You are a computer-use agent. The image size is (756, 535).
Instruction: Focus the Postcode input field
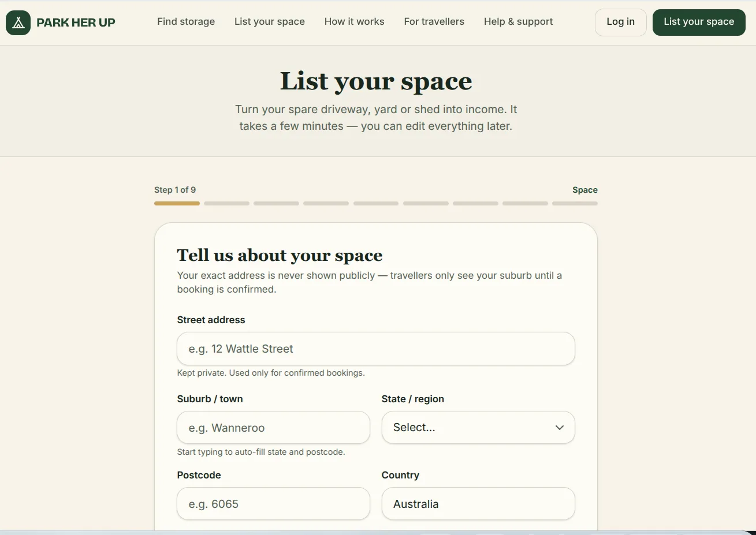(x=273, y=504)
